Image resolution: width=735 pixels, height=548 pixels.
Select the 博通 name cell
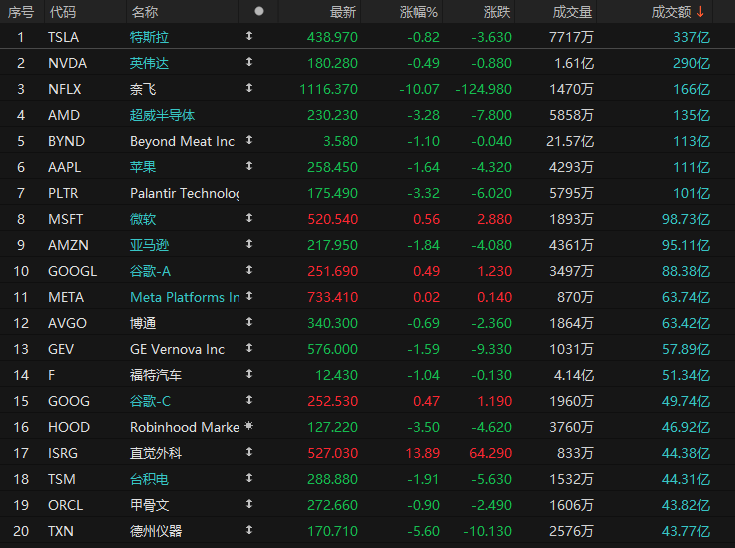click(143, 323)
